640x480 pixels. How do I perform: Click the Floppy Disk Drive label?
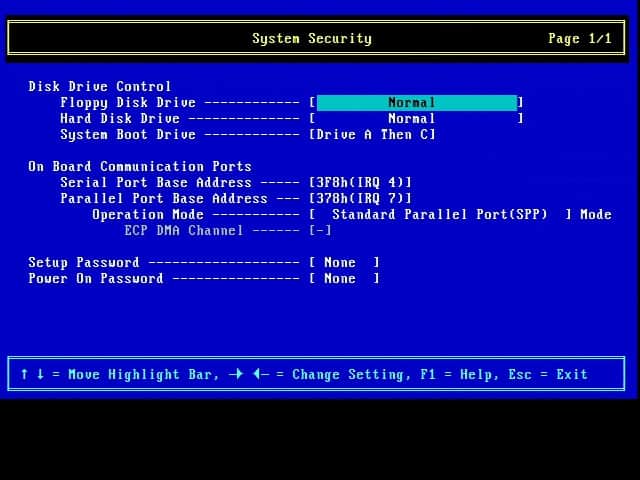[128, 103]
